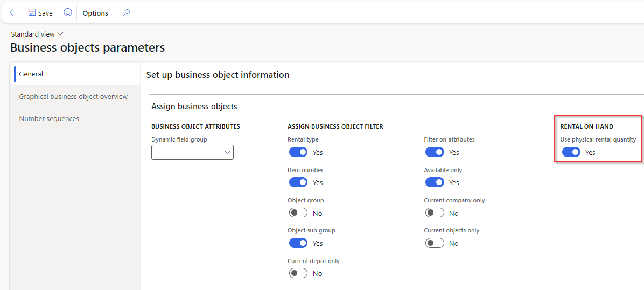Turn off Object sub group toggle

(298, 243)
